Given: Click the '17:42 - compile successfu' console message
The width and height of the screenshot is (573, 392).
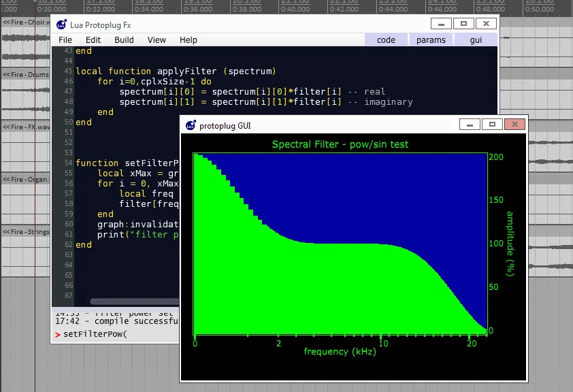Looking at the screenshot, I should point(116,321).
